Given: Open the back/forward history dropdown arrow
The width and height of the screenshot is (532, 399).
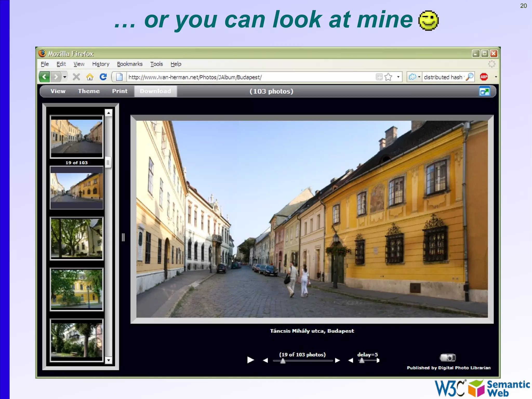Looking at the screenshot, I should 65,77.
